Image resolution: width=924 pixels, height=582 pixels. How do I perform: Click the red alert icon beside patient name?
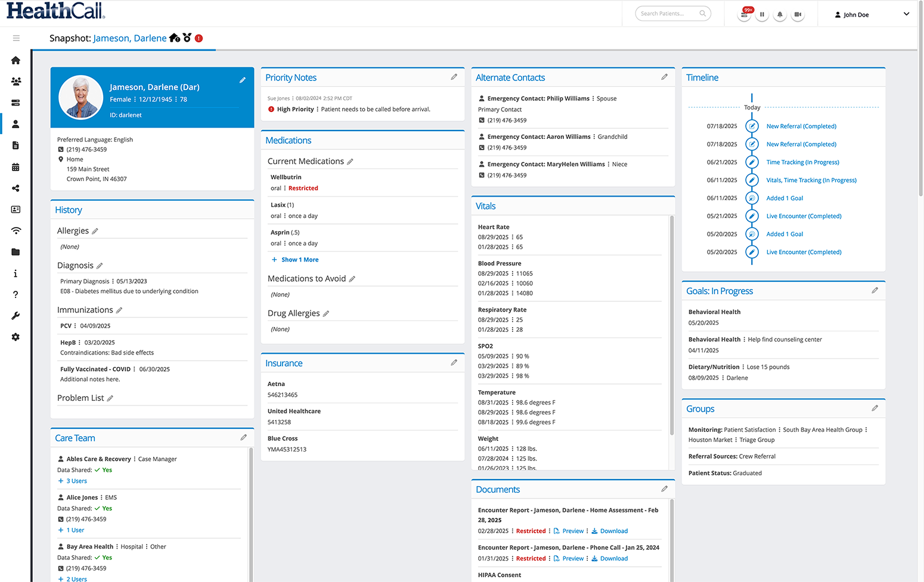(199, 38)
